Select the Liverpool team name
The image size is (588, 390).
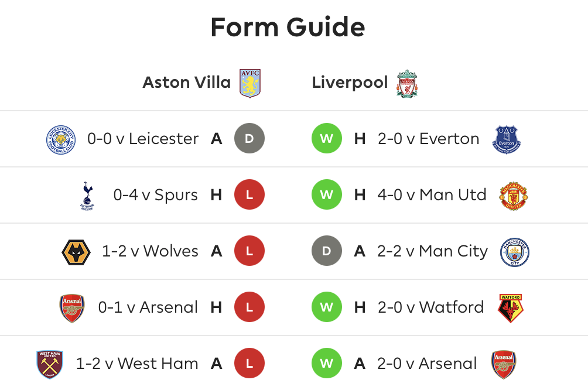tap(350, 83)
